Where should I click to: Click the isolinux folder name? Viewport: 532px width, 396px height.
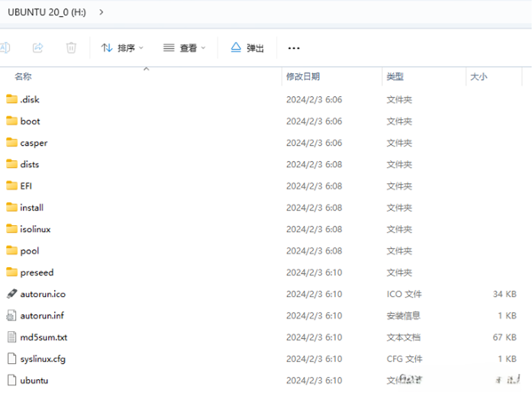tap(35, 229)
